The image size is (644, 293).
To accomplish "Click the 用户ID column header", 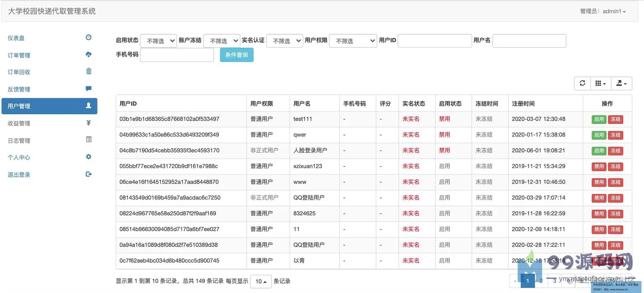I will tap(181, 103).
